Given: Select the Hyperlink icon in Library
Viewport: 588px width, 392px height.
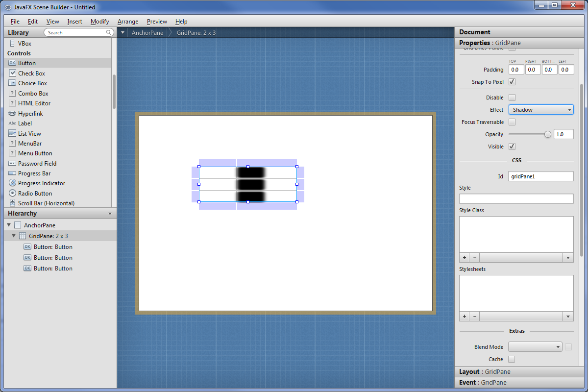Looking at the screenshot, I should pos(12,113).
